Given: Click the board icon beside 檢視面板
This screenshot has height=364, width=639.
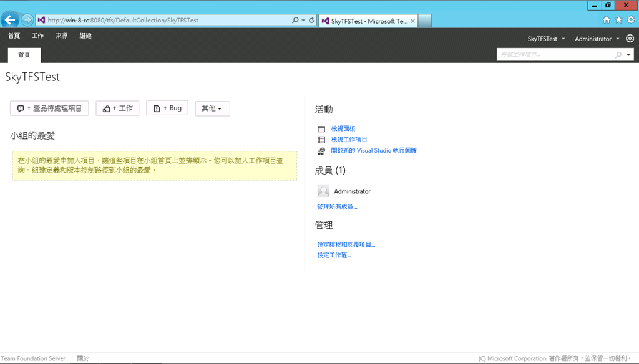Looking at the screenshot, I should tap(321, 128).
